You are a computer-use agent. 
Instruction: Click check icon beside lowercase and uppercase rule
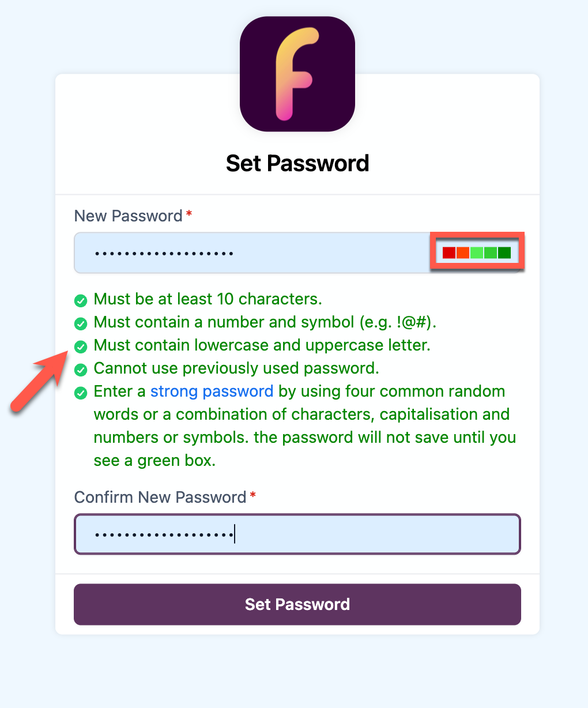(81, 347)
